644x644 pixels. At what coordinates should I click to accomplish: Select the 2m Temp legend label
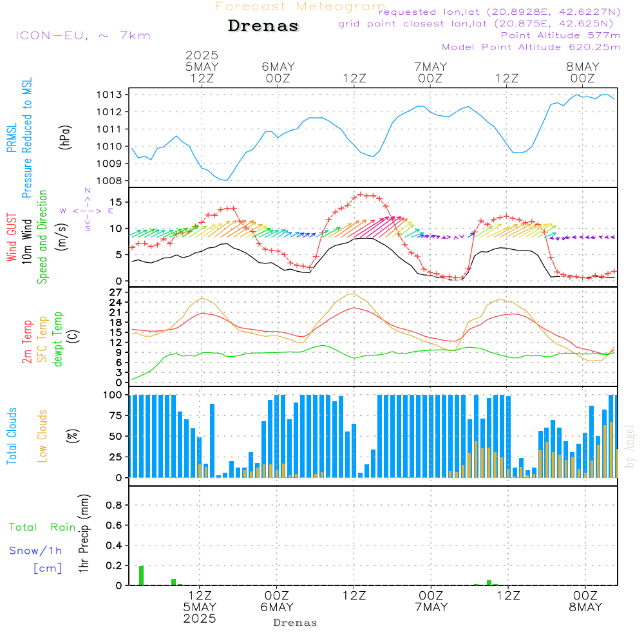(27, 341)
